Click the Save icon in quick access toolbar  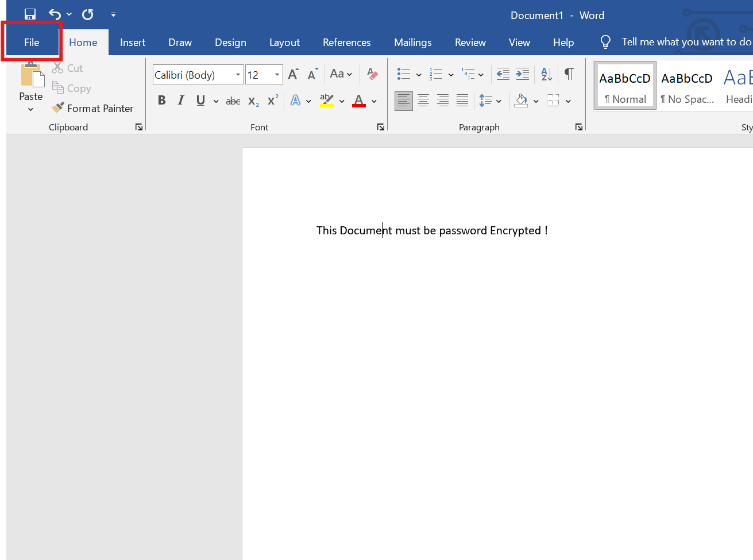tap(30, 14)
